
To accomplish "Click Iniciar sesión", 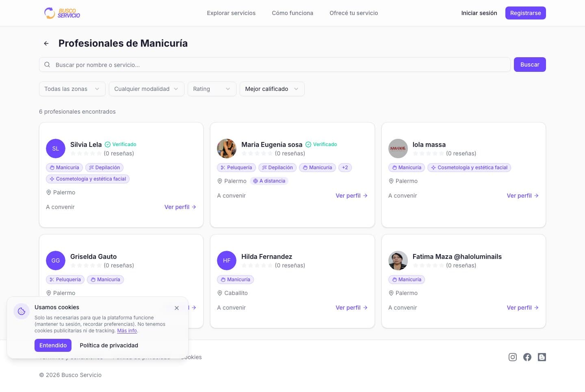I will click(x=479, y=13).
